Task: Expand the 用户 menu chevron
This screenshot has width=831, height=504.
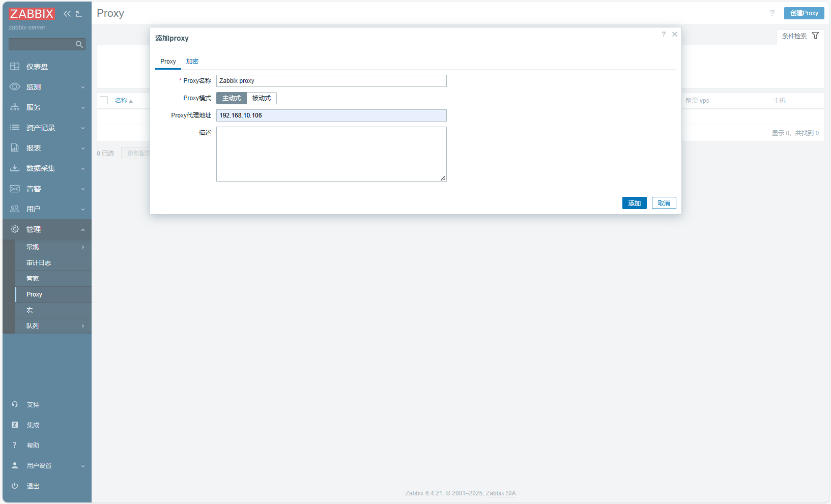Action: point(83,210)
